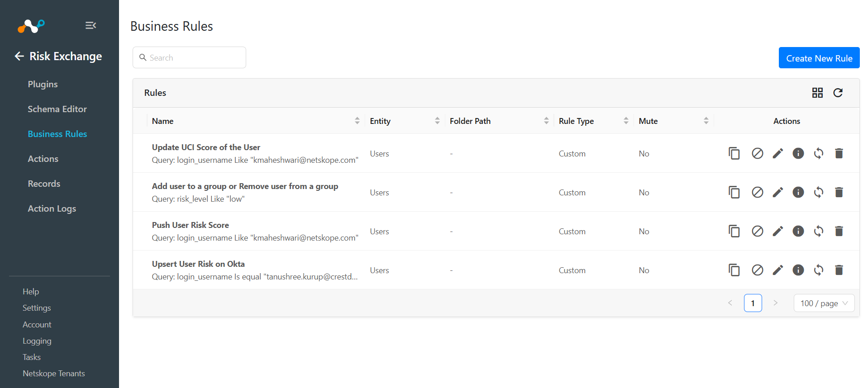Edit the Update UCI Score of the User rule

coord(778,153)
